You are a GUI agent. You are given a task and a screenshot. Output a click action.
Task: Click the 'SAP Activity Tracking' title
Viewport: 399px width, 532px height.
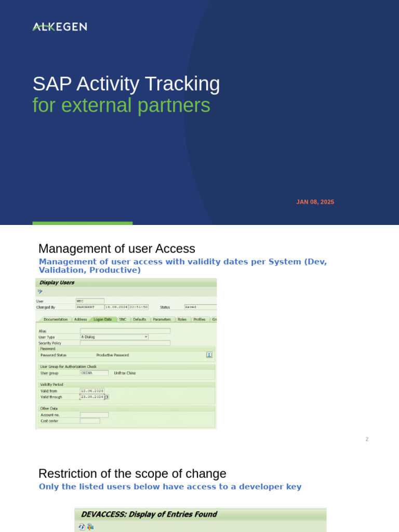coord(126,84)
